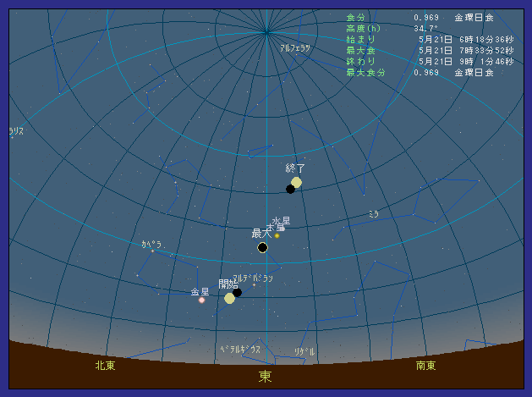Click the 北東 direction label
532x397 pixels.
click(105, 366)
